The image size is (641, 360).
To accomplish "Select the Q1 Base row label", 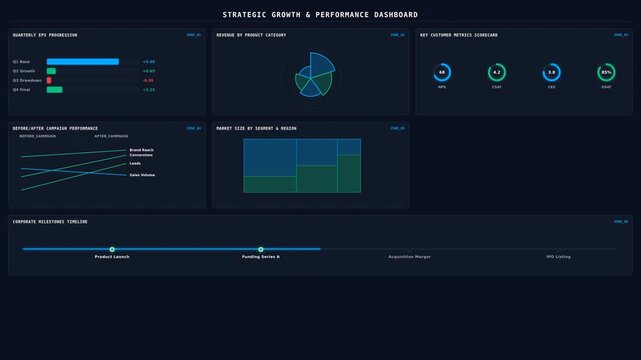I will coord(21,62).
